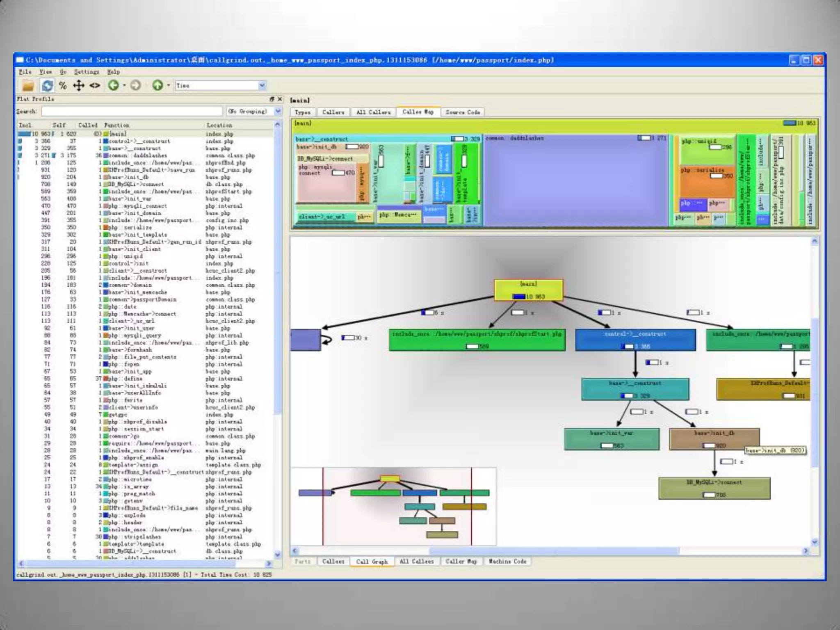Click the call graph overview thumbnail
The width and height of the screenshot is (840, 630).
393,507
